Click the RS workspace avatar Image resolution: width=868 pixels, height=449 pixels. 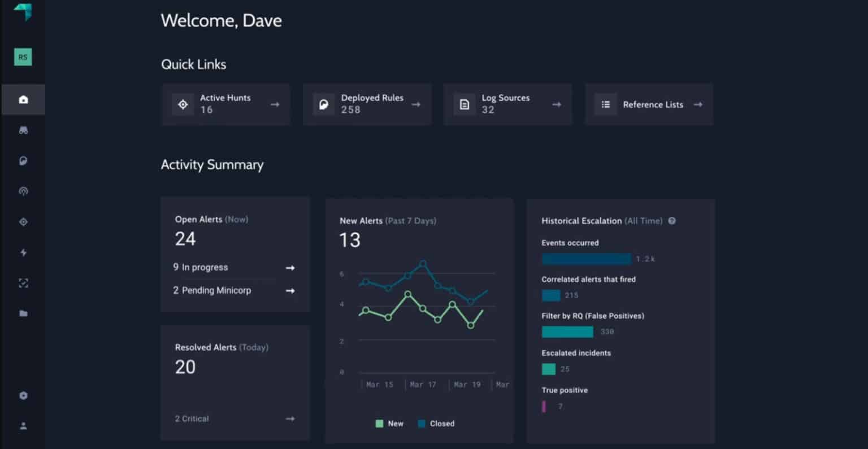pos(23,56)
